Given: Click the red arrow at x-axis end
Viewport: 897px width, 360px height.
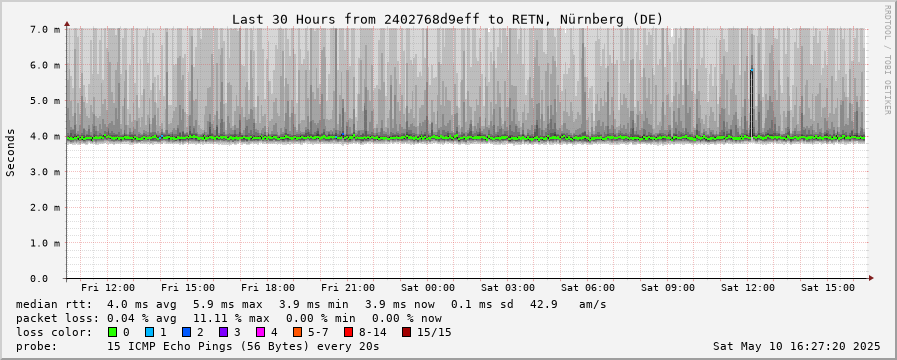Looking at the screenshot, I should (871, 278).
